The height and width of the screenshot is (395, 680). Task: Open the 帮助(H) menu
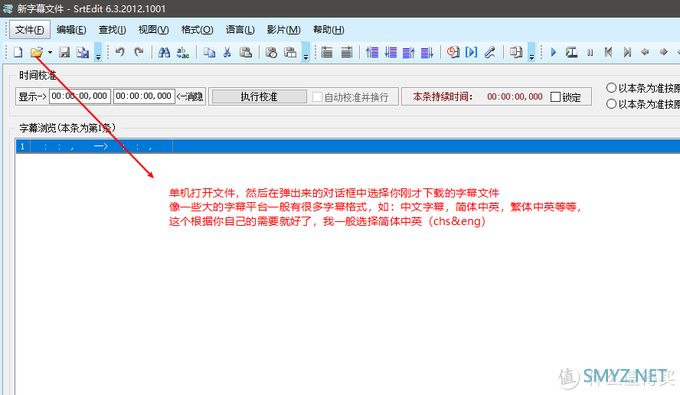pyautogui.click(x=329, y=29)
